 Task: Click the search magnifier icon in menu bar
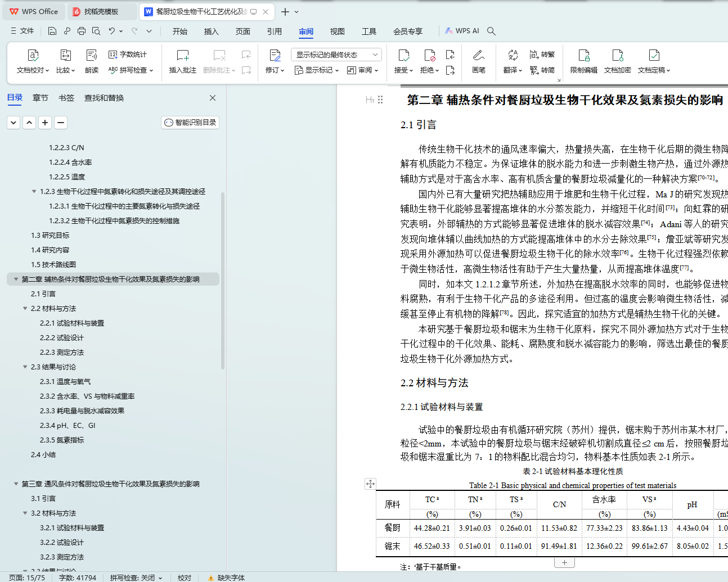(x=491, y=31)
